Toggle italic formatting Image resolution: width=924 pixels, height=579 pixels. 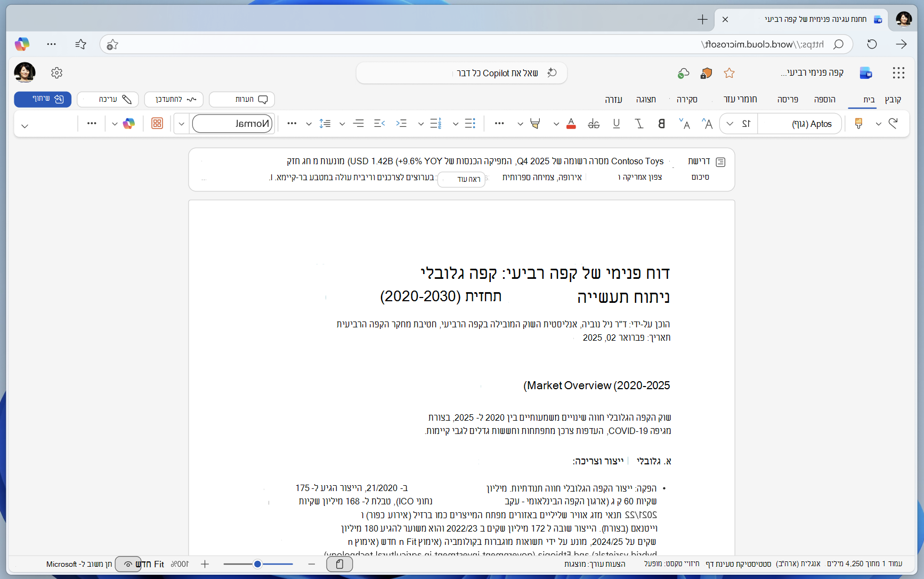point(639,124)
